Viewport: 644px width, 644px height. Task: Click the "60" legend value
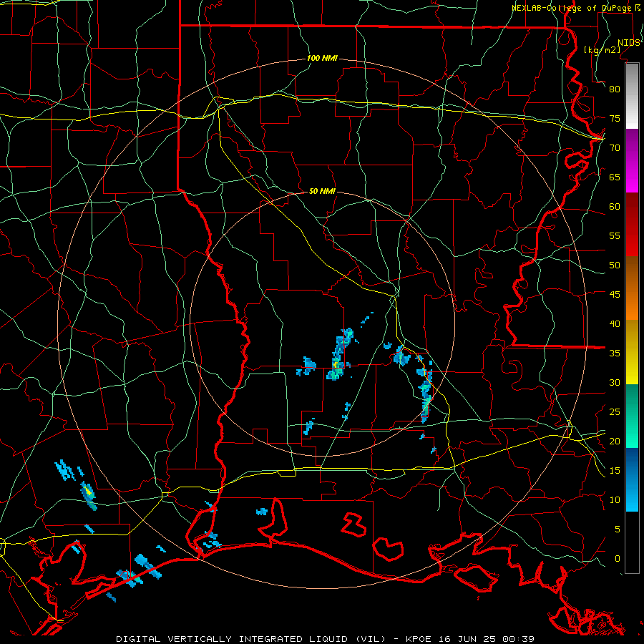(615, 207)
